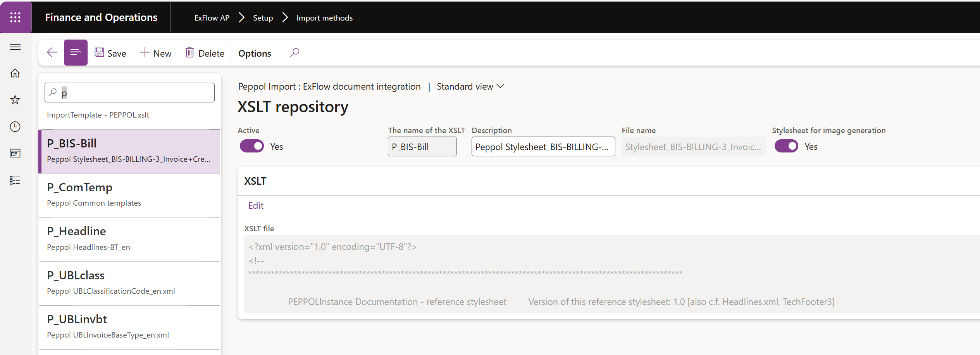980x355 pixels.
Task: Click the chevron after Setup breadcrumb
Action: pos(285,17)
